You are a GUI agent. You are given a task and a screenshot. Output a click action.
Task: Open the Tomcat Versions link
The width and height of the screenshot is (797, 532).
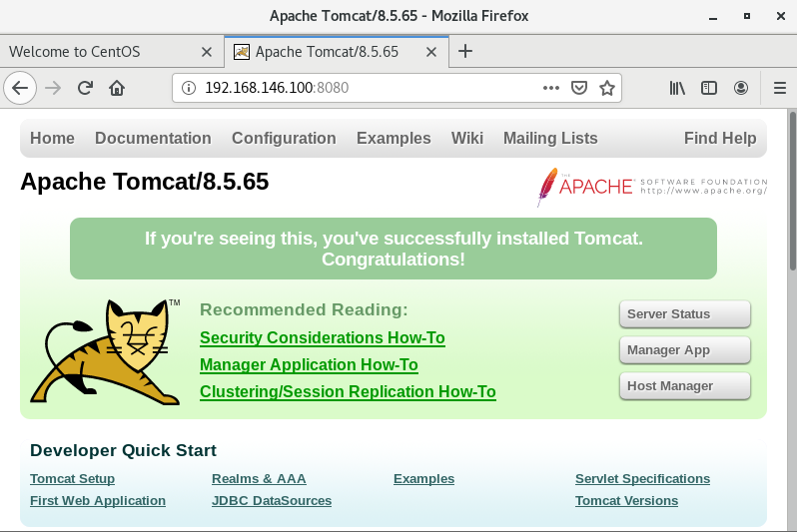(x=626, y=500)
